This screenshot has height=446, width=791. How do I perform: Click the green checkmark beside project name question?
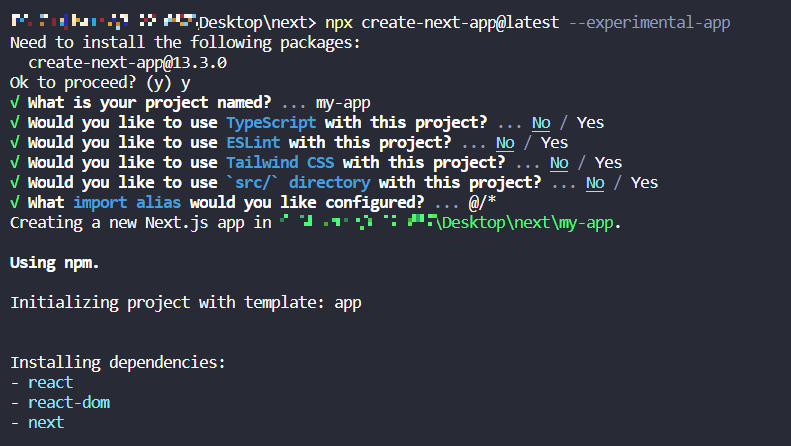15,102
